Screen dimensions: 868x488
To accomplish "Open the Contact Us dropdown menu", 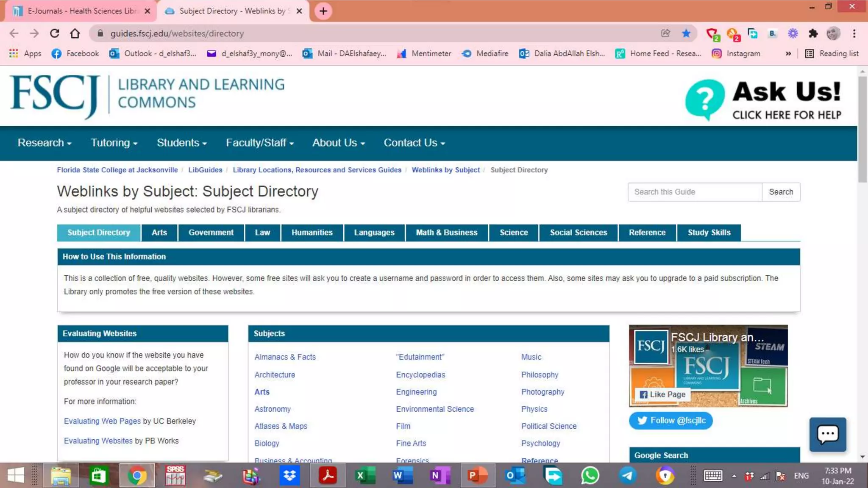I will point(414,143).
